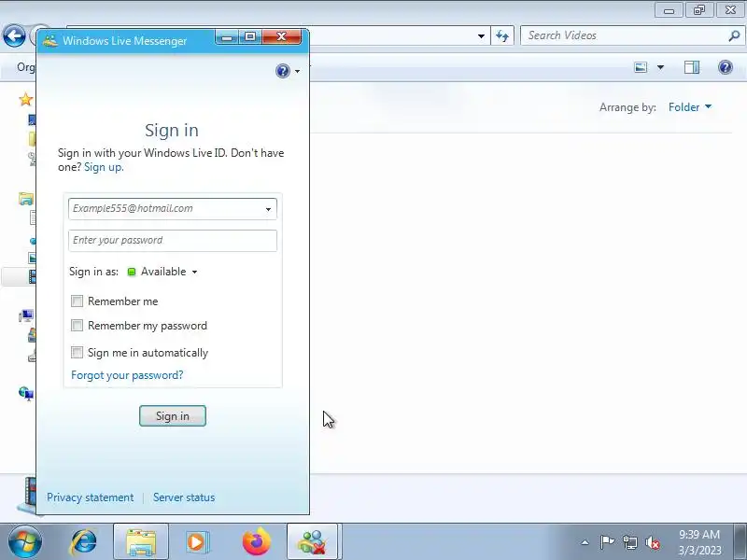Click the muted volume tray icon

click(x=653, y=542)
